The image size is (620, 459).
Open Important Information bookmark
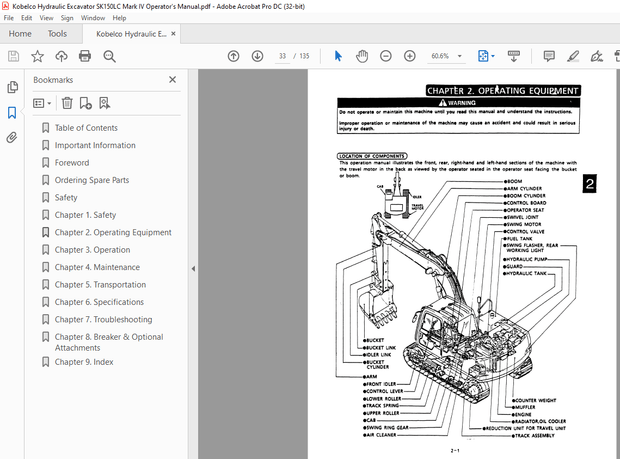[x=95, y=145]
